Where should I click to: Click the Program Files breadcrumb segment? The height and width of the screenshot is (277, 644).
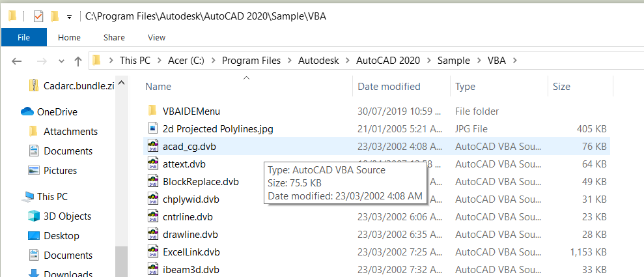click(x=251, y=61)
